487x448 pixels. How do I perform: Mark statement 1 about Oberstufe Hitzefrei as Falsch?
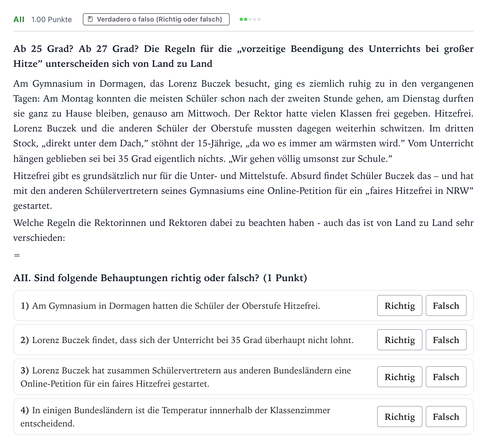click(x=446, y=305)
